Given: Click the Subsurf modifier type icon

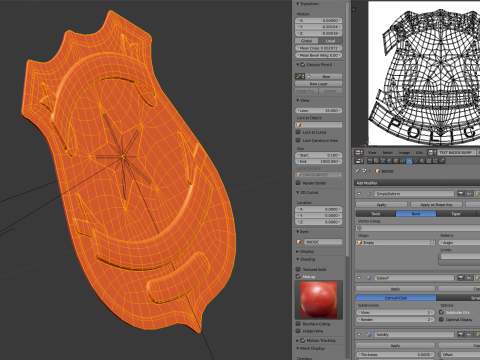Looking at the screenshot, I should click(369, 278).
